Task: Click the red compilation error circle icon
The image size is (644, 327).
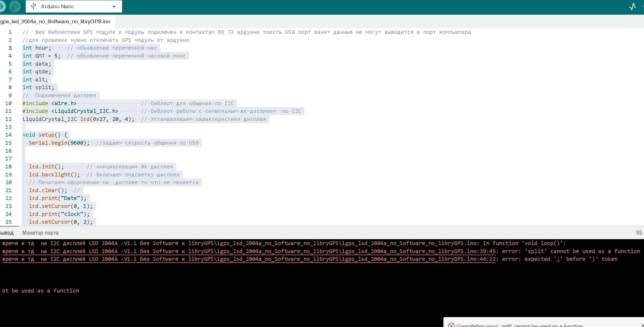Action: [451, 325]
